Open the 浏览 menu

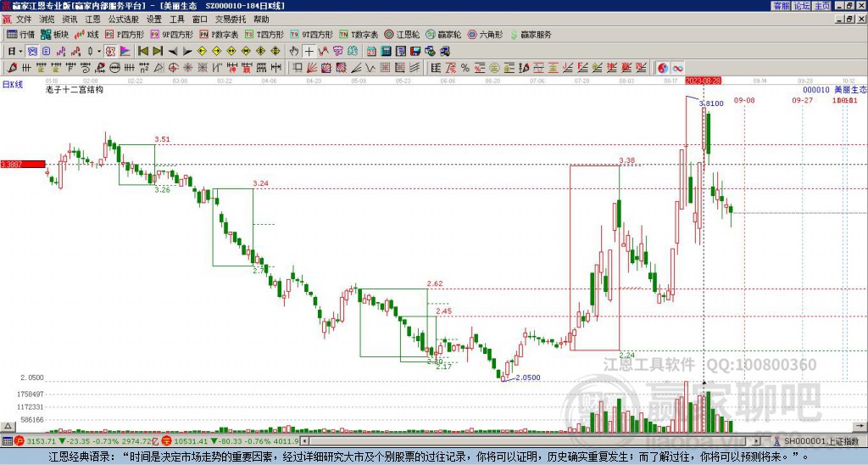click(x=47, y=20)
